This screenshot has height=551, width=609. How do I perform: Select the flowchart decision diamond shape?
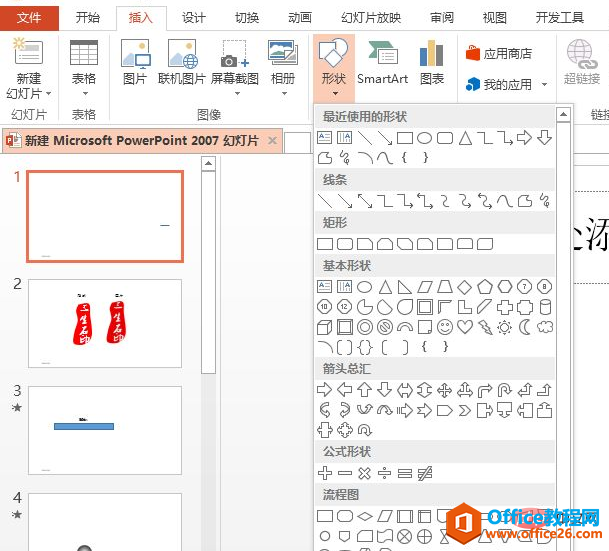tap(364, 516)
